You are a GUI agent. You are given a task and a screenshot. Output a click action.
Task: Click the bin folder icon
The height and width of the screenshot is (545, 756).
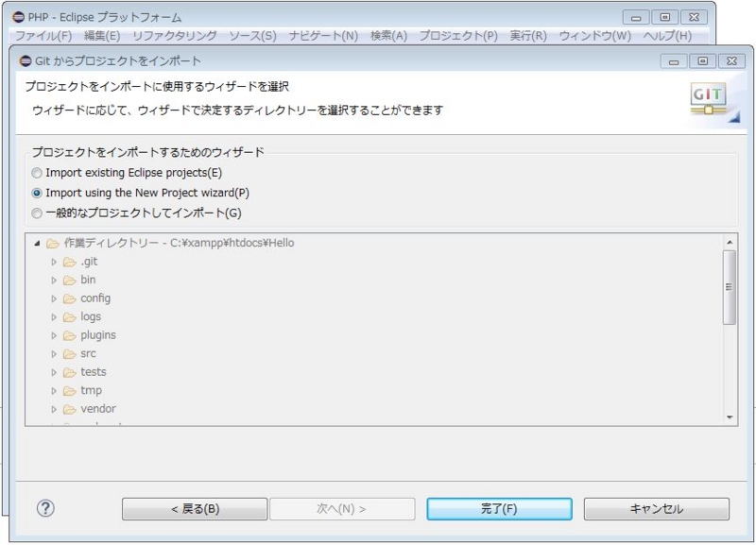click(70, 280)
